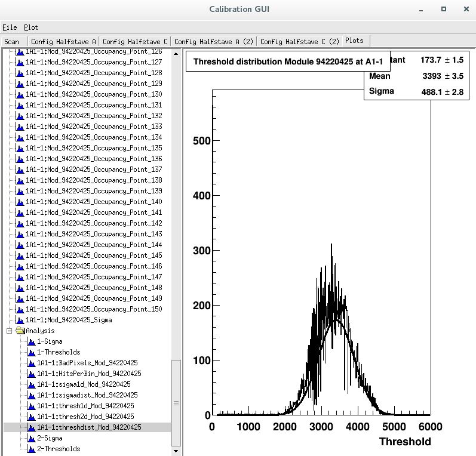Open Config Halfstave C (2) tab

pyautogui.click(x=300, y=42)
